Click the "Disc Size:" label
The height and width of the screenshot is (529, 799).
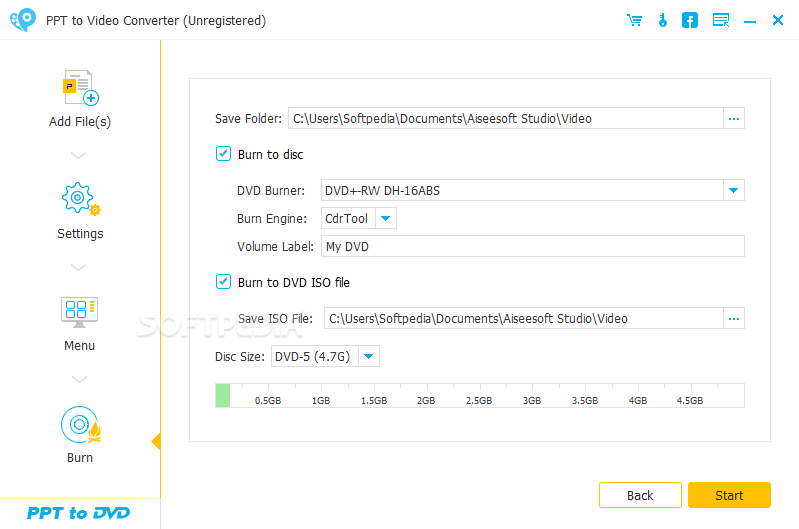point(240,357)
